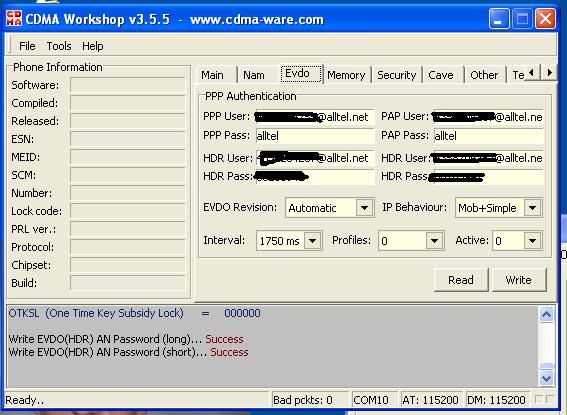
Task: Expand the IP Behaviour dropdown
Action: point(532,208)
